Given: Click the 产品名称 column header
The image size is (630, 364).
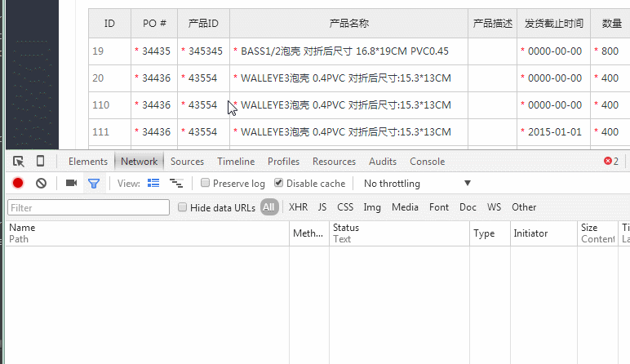Looking at the screenshot, I should point(348,24).
